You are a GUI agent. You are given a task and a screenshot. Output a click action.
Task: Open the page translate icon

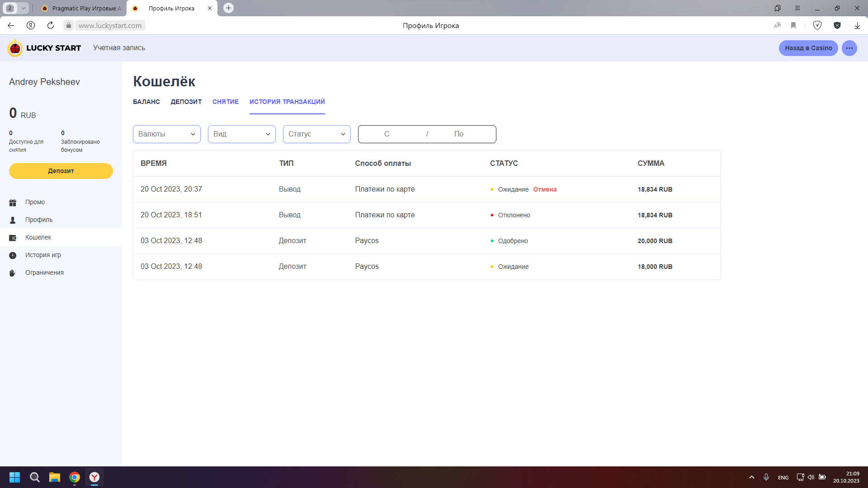[x=777, y=25]
